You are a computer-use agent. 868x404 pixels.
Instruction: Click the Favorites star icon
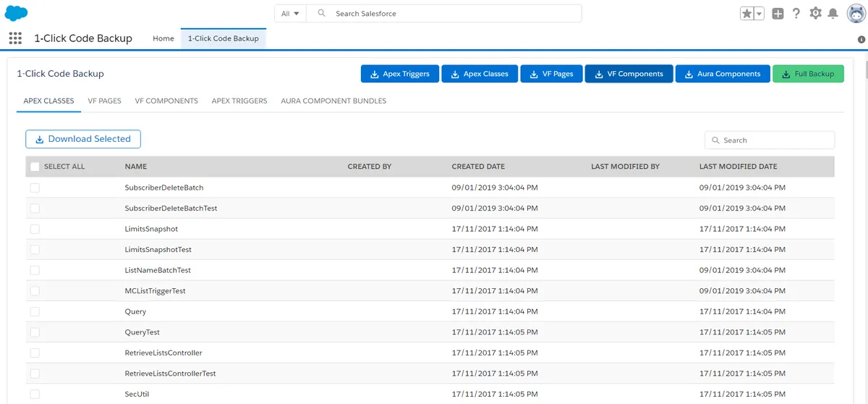(x=747, y=14)
